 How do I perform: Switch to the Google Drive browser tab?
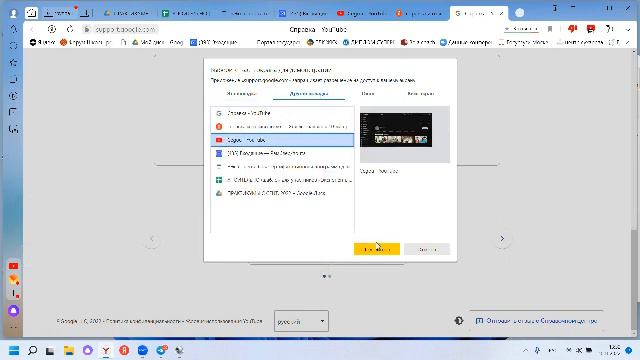coord(127,13)
